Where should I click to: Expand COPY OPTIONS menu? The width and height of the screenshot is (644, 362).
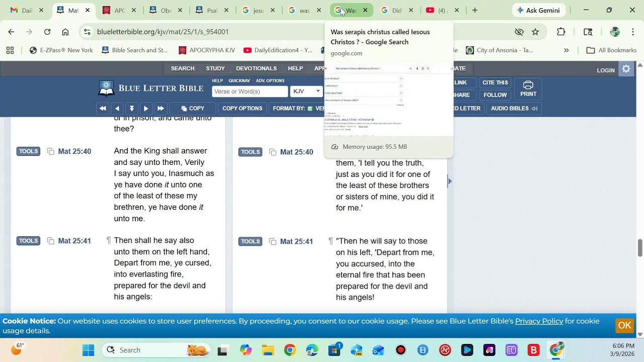tap(242, 109)
